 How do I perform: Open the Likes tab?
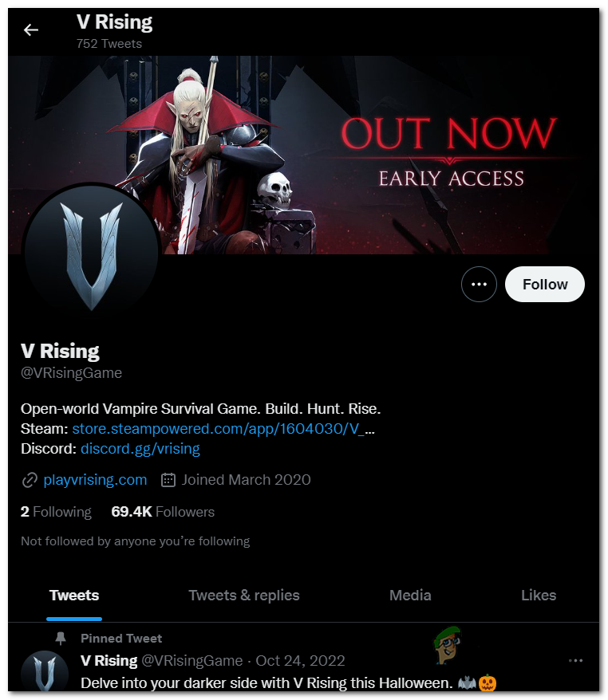pos(539,596)
